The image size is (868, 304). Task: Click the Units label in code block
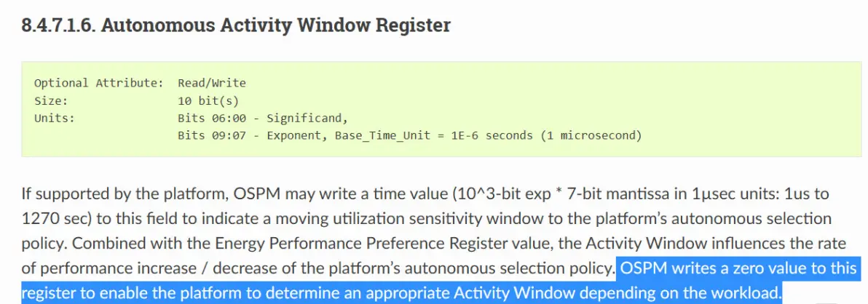tap(54, 117)
